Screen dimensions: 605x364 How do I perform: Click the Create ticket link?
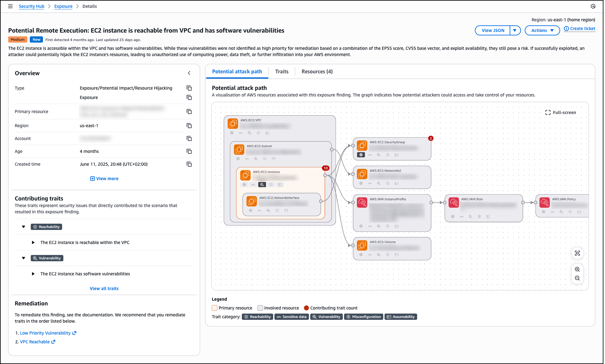coord(582,29)
